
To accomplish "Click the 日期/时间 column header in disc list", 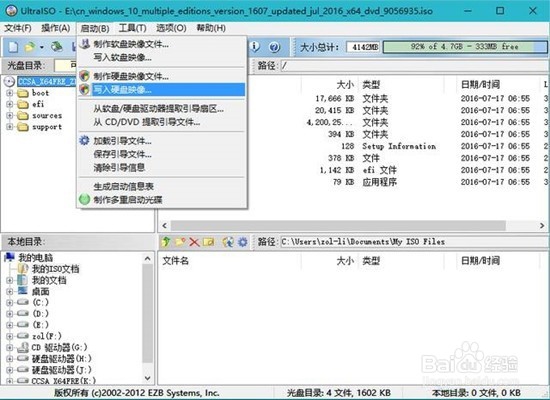I will [x=480, y=85].
